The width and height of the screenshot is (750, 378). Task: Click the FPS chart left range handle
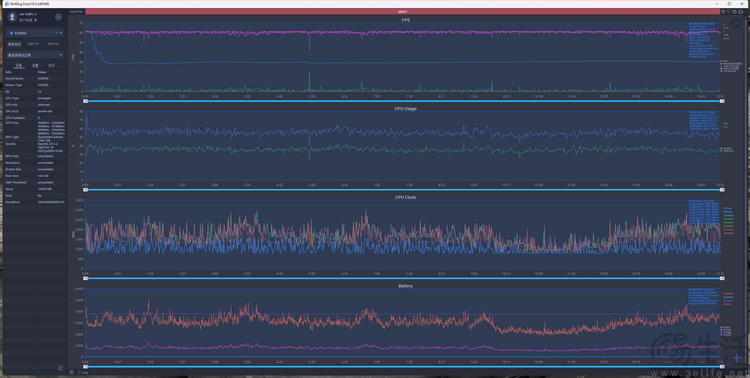click(86, 101)
